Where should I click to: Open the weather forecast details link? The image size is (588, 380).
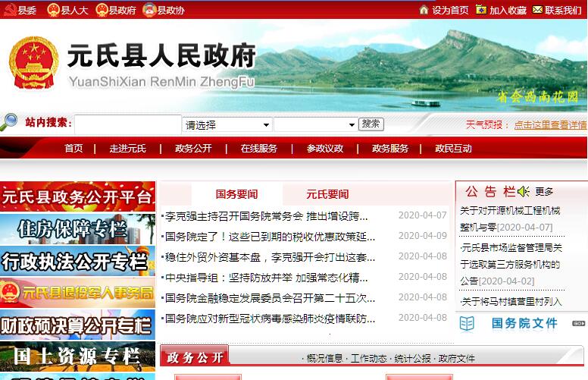(550, 125)
